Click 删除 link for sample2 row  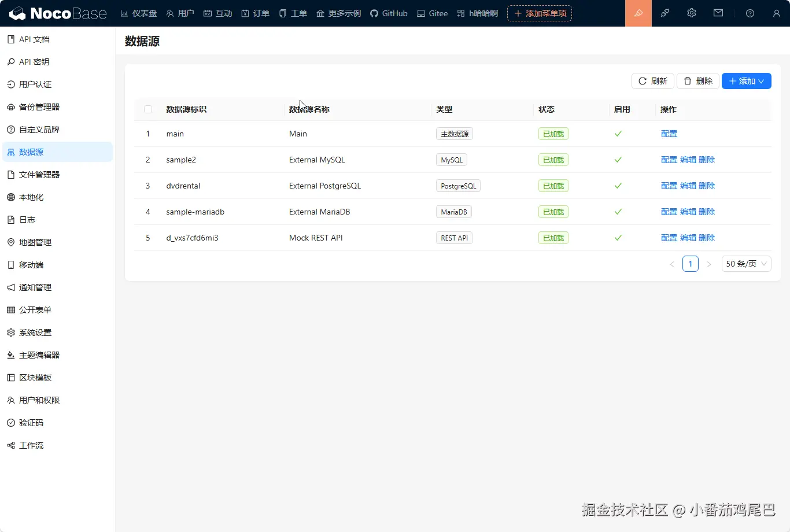pyautogui.click(x=707, y=160)
